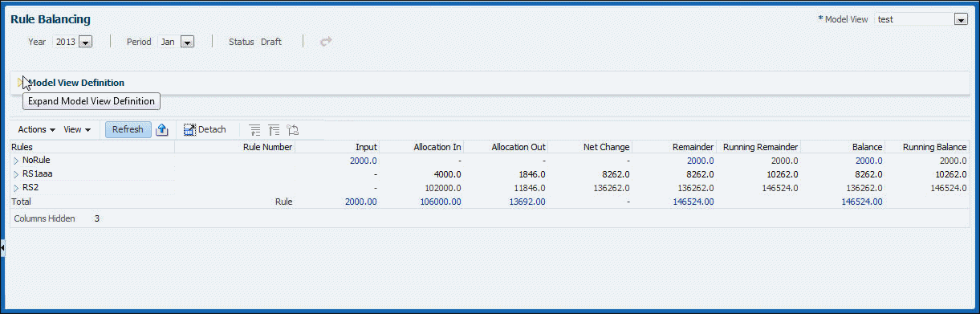Expand the Model View Definition section
The height and width of the screenshot is (314, 980).
pyautogui.click(x=21, y=82)
